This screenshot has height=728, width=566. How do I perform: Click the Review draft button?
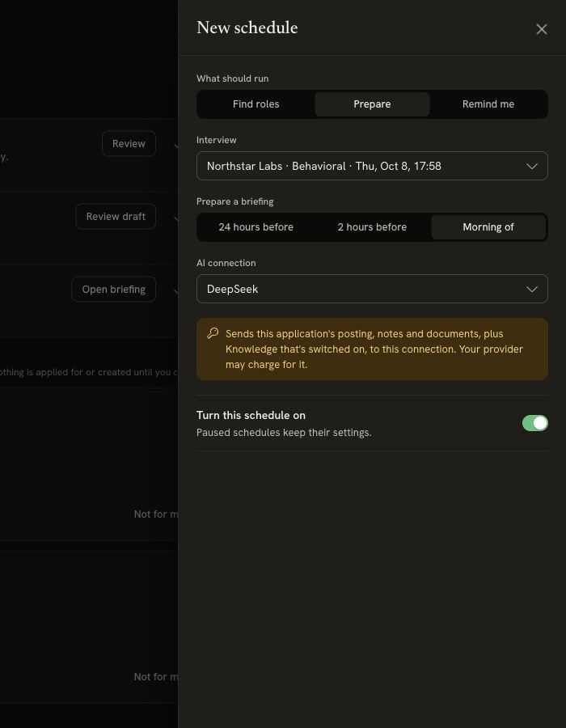point(116,216)
